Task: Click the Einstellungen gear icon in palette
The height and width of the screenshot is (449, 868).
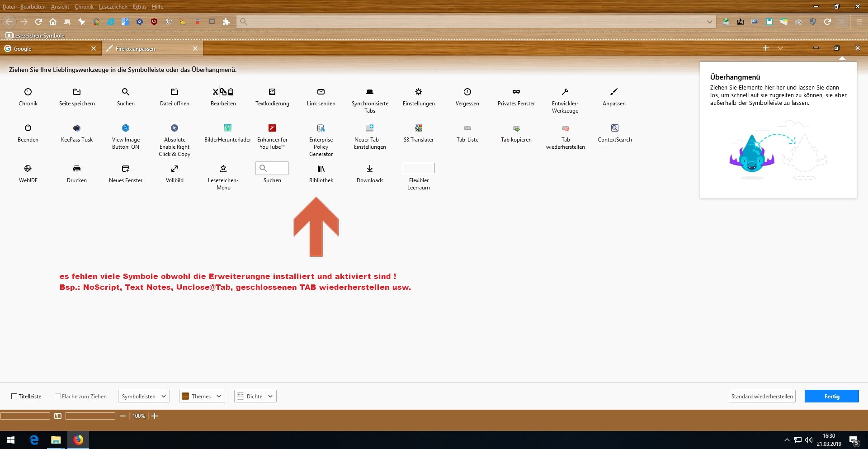Action: pos(419,92)
